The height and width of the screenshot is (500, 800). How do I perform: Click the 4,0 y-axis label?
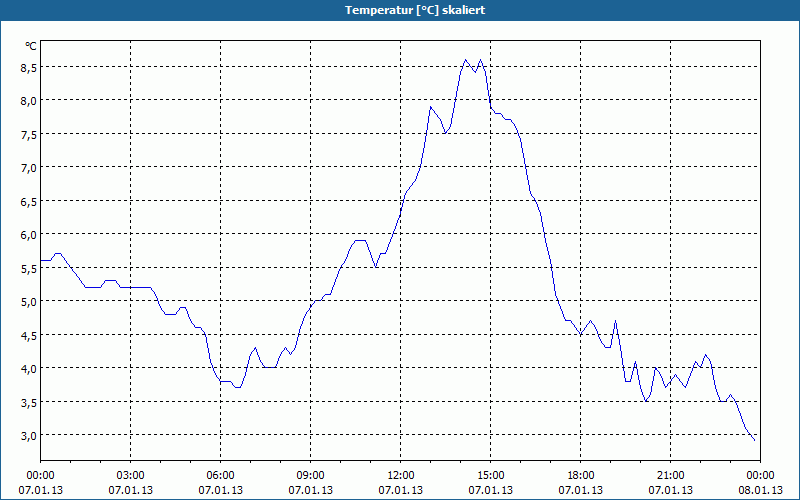[x=28, y=369]
